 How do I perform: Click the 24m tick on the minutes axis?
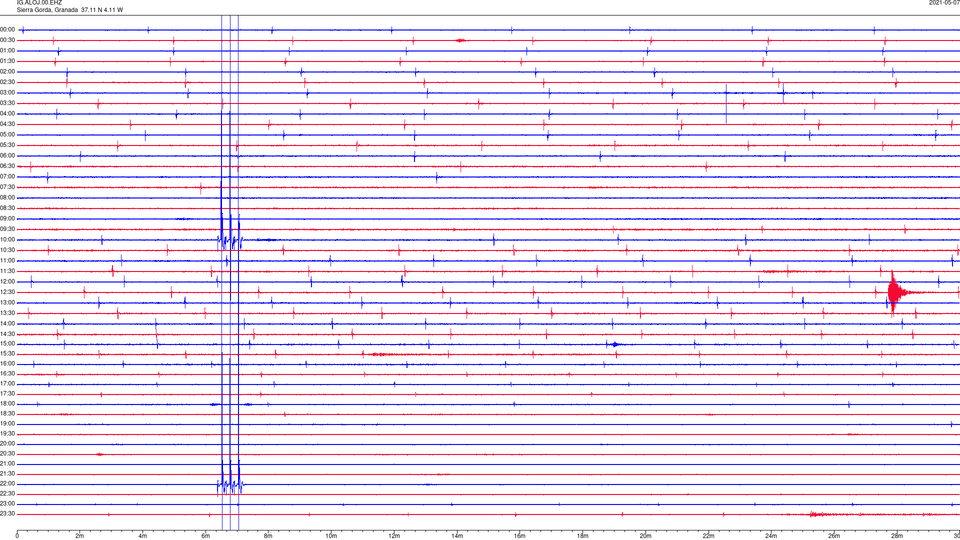[x=771, y=536]
